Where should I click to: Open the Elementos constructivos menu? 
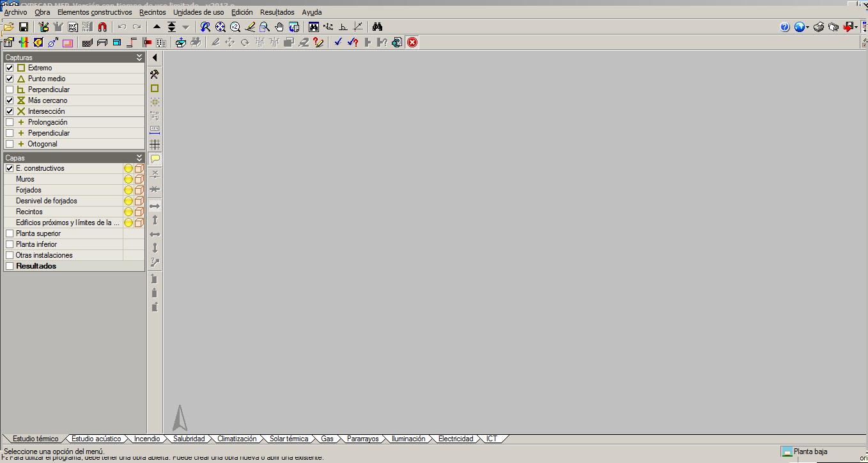tap(95, 12)
